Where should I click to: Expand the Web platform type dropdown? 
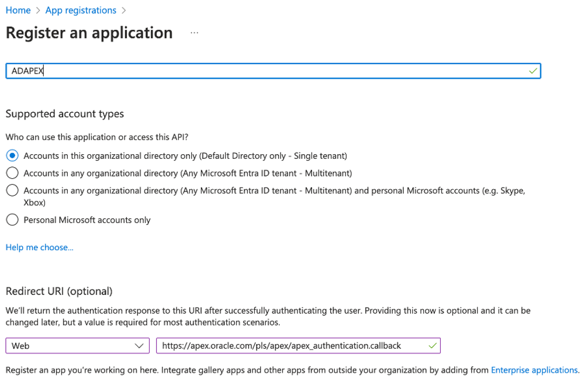coord(77,346)
